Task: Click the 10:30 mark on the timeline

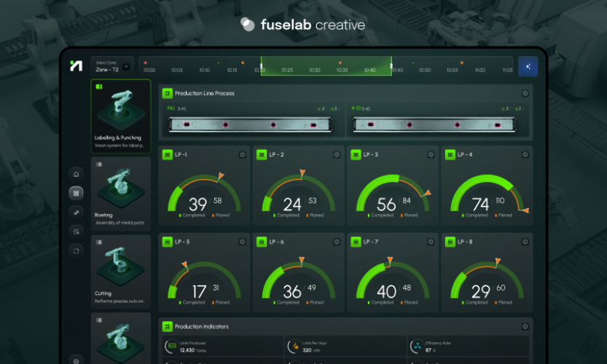Action: tap(314, 70)
